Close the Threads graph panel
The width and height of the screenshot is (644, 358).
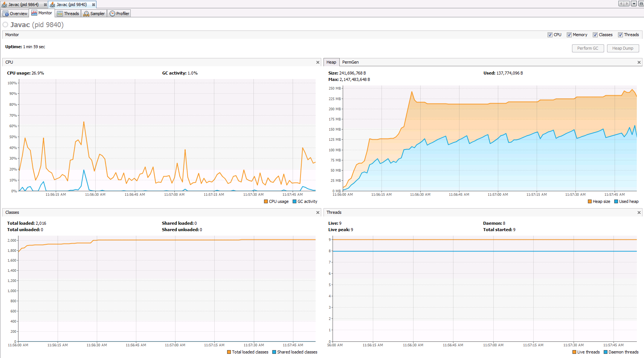pyautogui.click(x=639, y=213)
